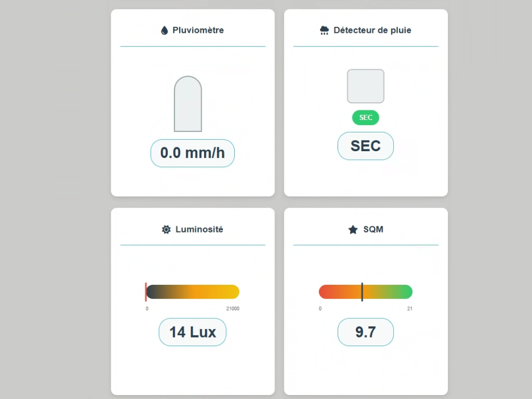Screen dimensions: 532x399
Task: Click the 14 Lux value box
Action: point(193,332)
